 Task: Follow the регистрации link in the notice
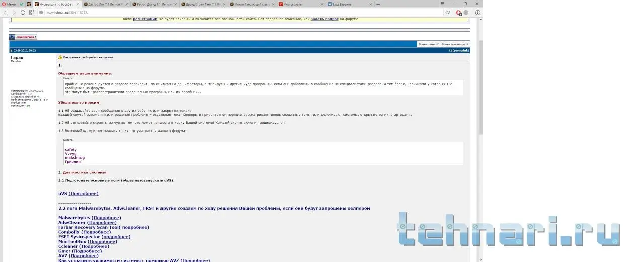(145, 19)
